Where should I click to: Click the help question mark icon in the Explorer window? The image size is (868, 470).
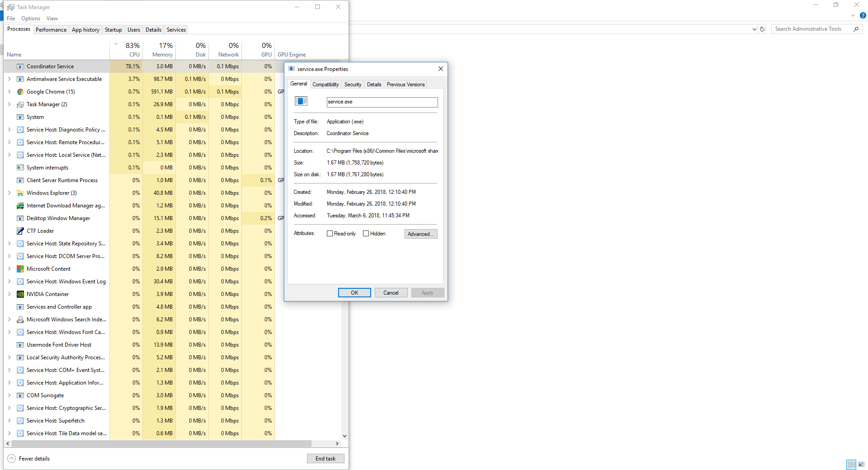[863, 15]
